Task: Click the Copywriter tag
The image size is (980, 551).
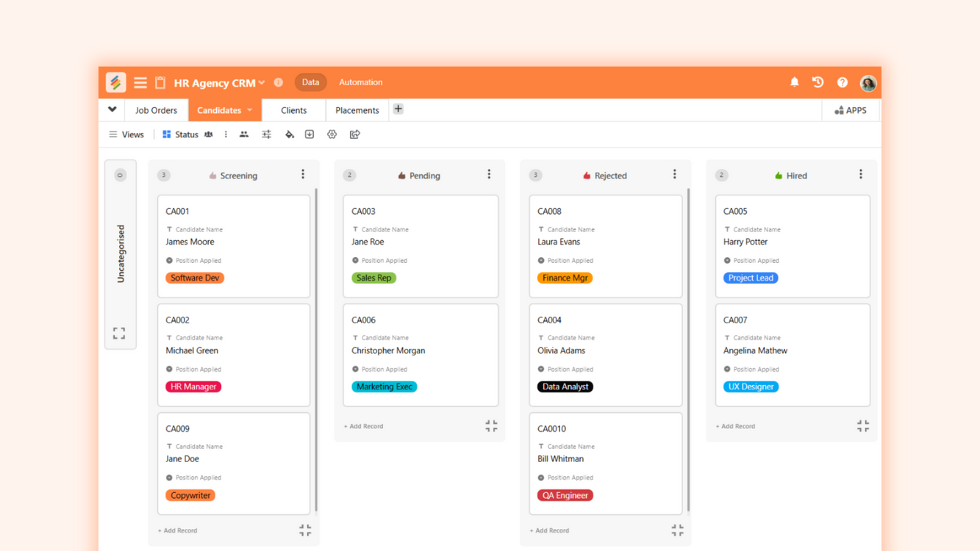Action: 190,495
